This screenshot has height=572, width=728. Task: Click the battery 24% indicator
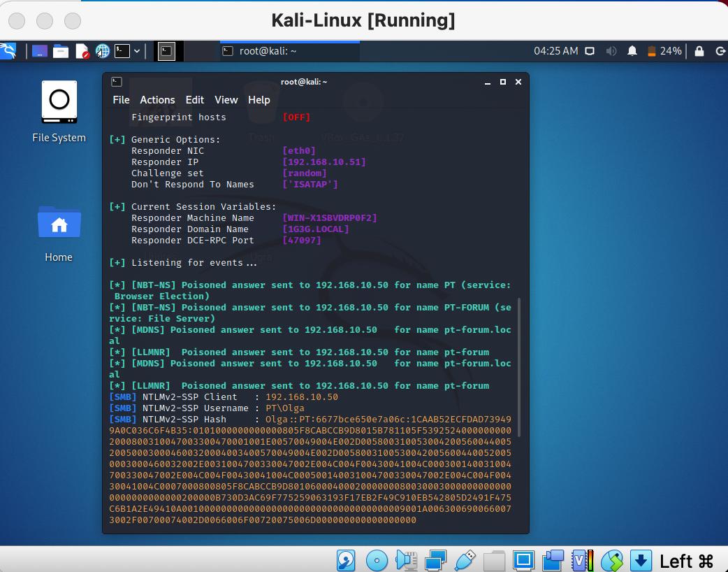click(665, 51)
